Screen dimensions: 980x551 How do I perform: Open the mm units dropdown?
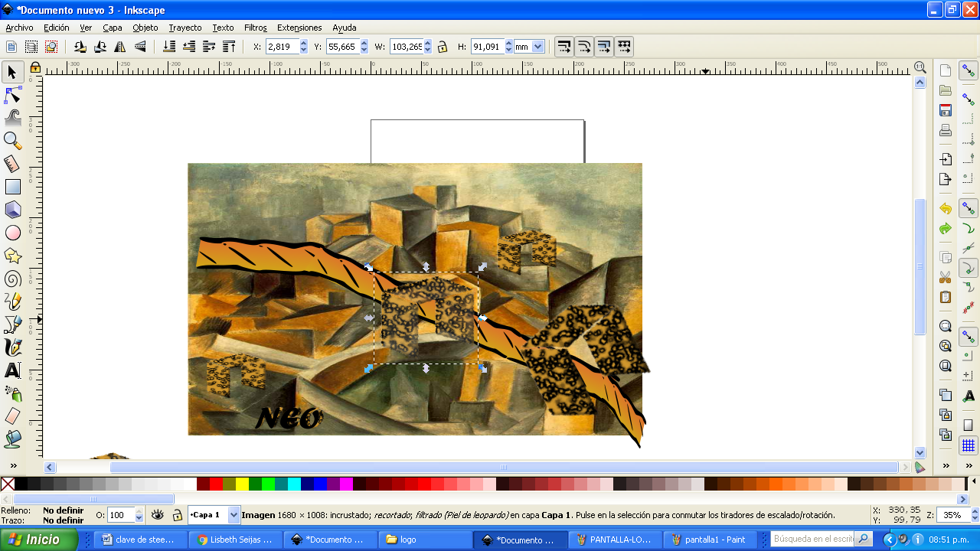click(x=537, y=47)
